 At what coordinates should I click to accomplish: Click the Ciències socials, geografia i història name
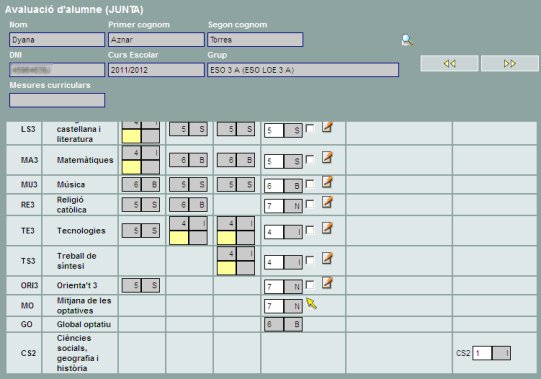tap(78, 353)
